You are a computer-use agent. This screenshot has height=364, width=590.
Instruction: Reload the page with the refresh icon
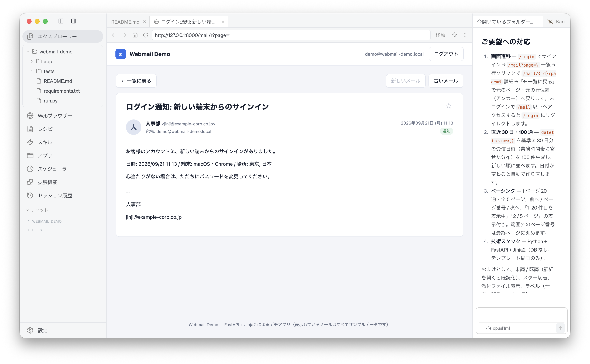146,35
